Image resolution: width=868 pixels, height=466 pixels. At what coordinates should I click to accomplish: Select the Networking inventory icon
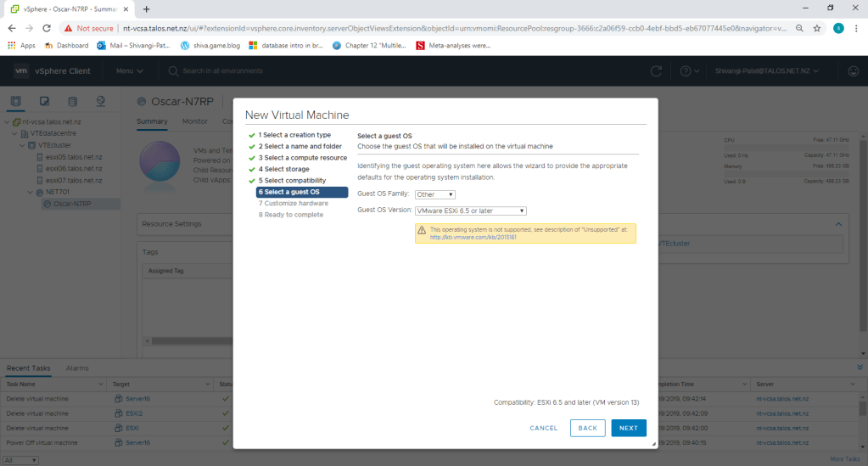(x=101, y=102)
